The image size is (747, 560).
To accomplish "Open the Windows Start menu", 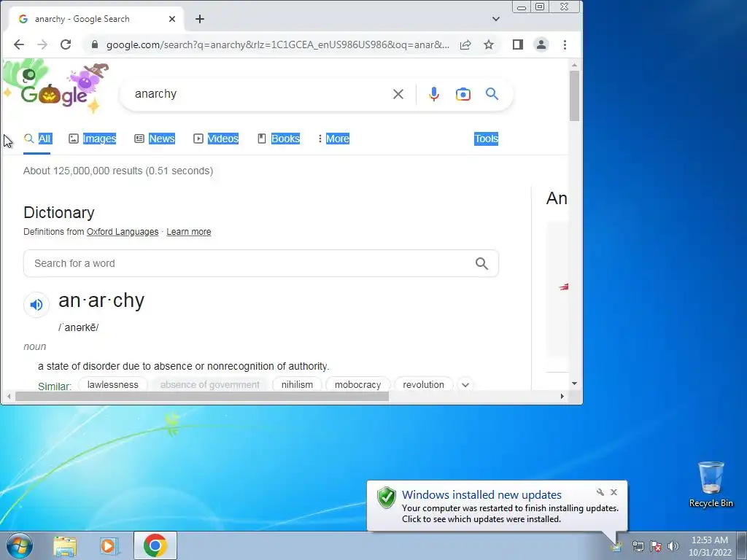I will pos(20,545).
